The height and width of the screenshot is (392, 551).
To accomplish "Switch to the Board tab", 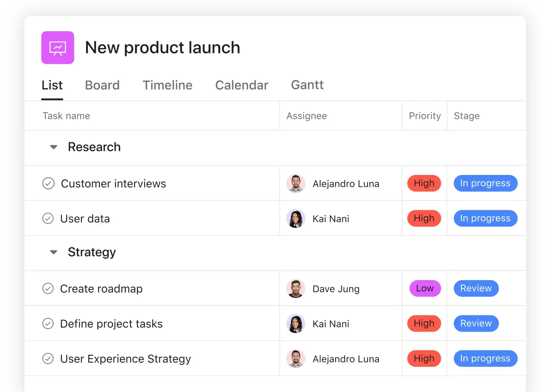I will 102,85.
